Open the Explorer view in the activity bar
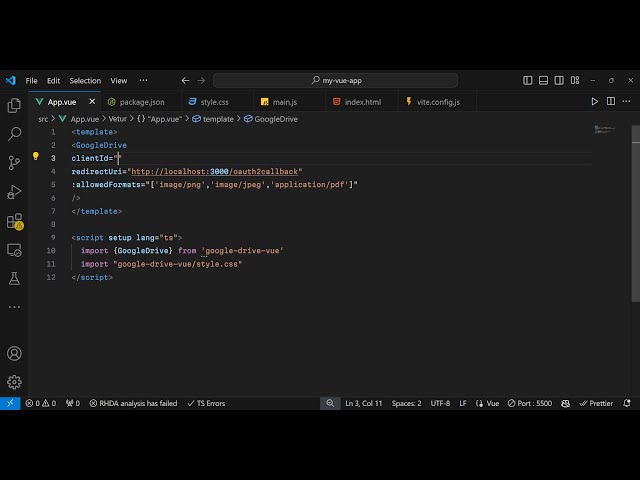Screen dimensions: 640x480 click(14, 105)
